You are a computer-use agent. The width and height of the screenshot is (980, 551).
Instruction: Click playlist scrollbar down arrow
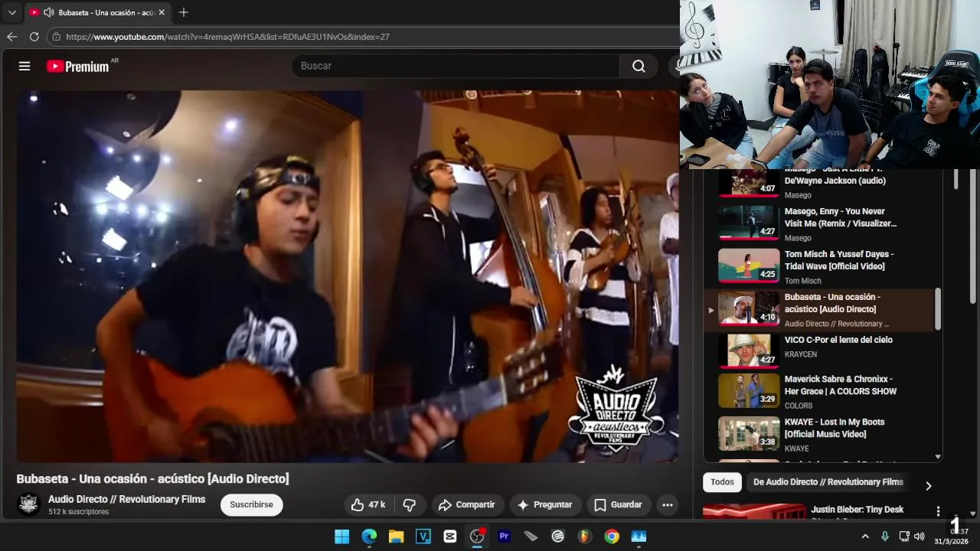[938, 457]
